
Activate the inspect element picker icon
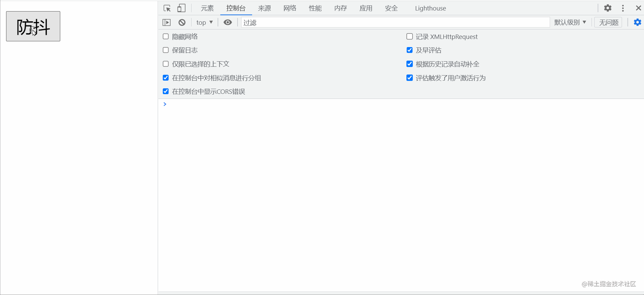click(167, 8)
